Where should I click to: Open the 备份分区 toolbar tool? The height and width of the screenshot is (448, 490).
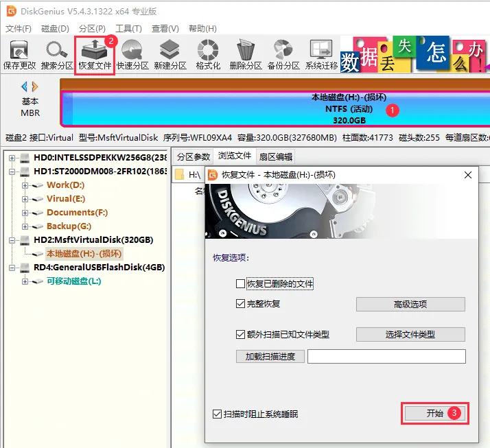point(283,55)
